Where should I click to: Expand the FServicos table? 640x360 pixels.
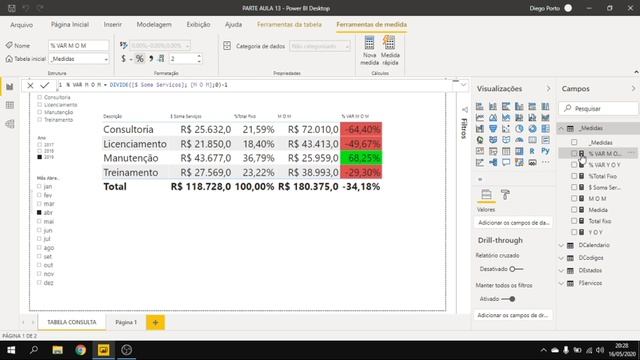(x=561, y=283)
